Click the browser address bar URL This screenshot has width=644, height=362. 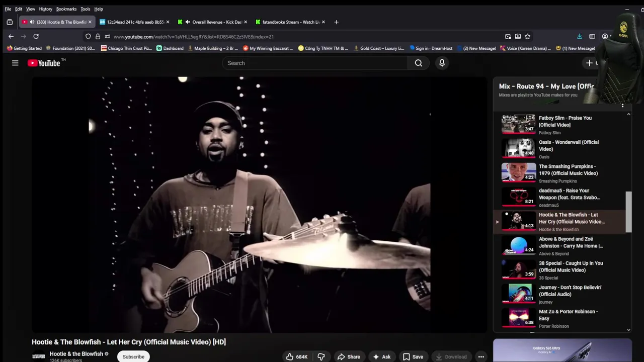pyautogui.click(x=194, y=37)
